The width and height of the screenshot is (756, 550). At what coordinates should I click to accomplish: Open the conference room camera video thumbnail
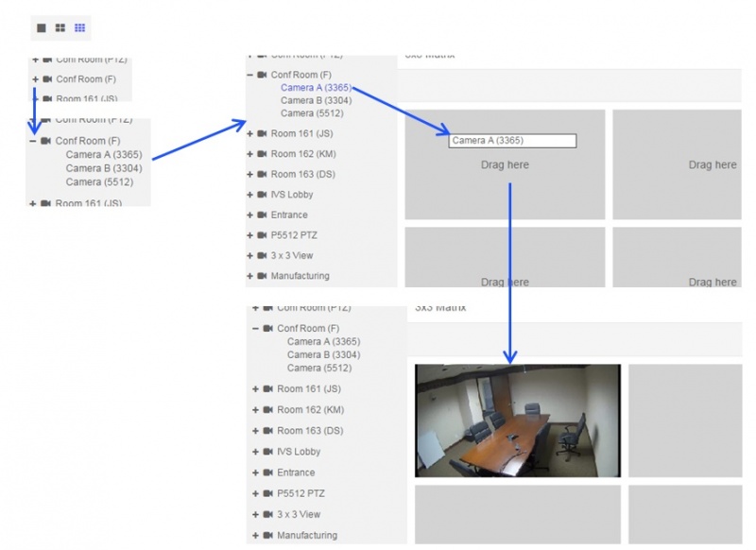[518, 421]
